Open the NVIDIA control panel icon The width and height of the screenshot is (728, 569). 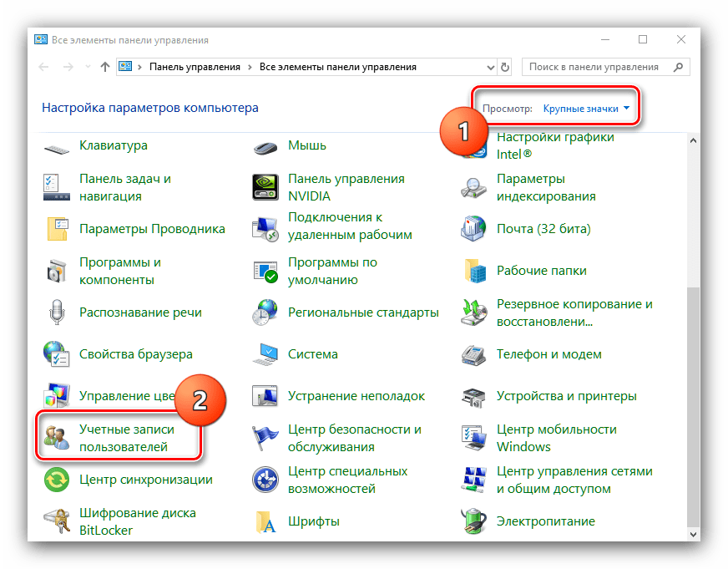pos(265,187)
